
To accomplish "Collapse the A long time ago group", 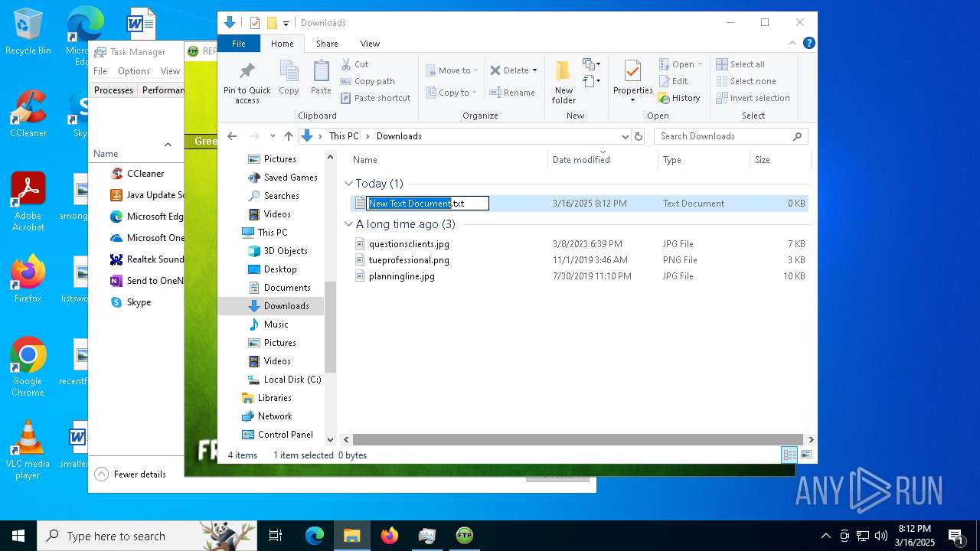I will pos(349,224).
